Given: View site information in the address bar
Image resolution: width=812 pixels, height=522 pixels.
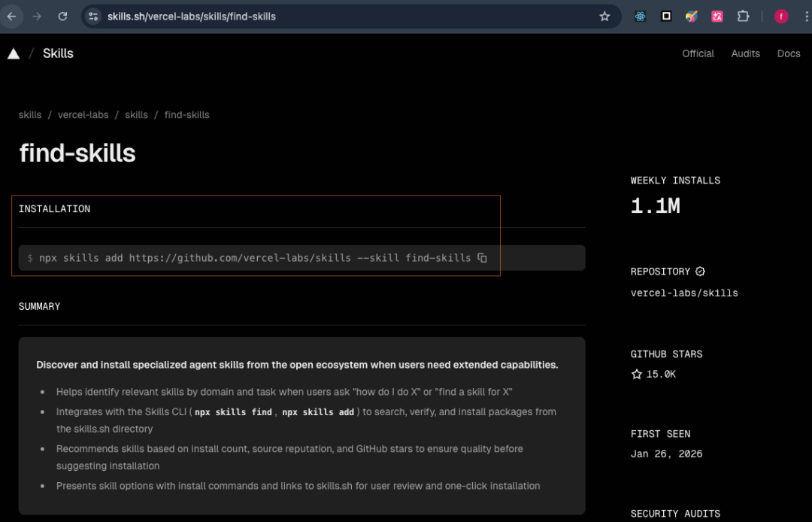Looking at the screenshot, I should pyautogui.click(x=93, y=17).
